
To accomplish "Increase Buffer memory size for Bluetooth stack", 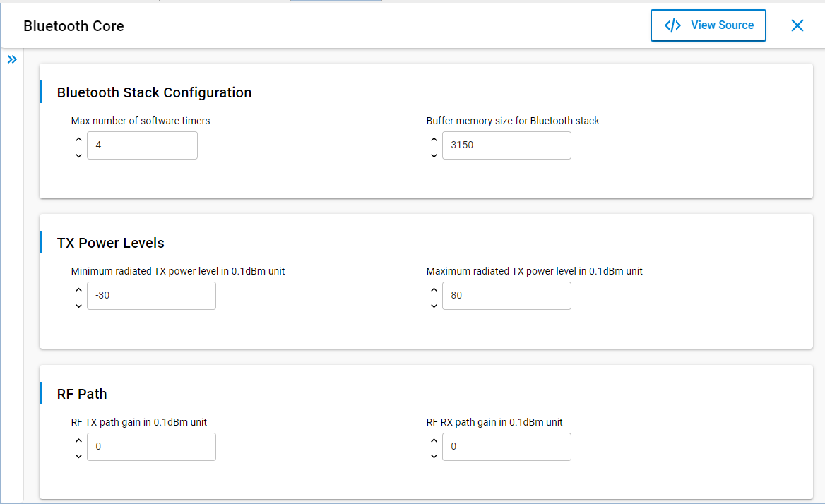I will pos(434,139).
